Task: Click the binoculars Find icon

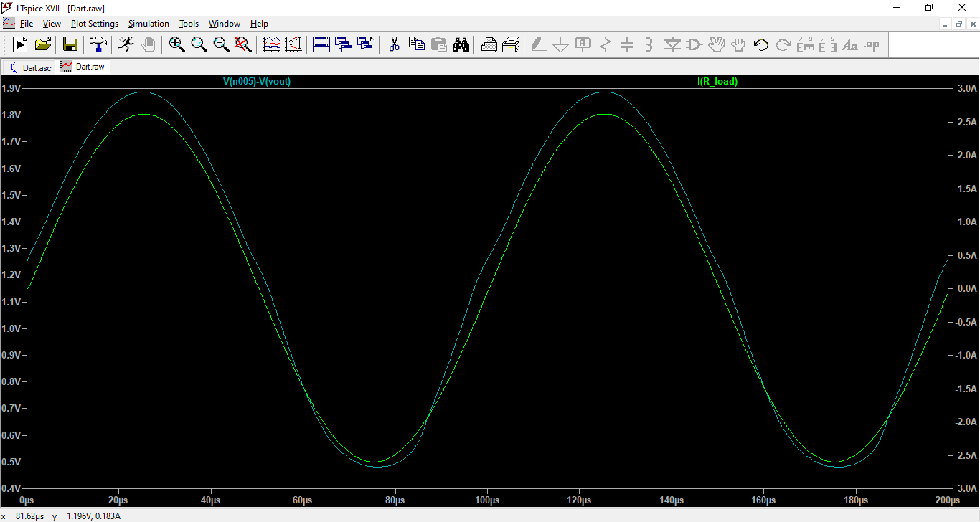Action: tap(461, 44)
